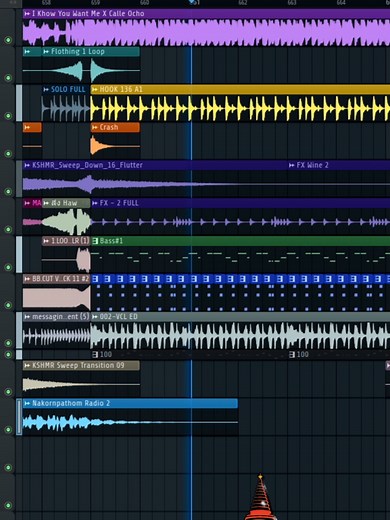Jump to bar 662 on the ruler
The image size is (390, 520).
pos(243,3)
